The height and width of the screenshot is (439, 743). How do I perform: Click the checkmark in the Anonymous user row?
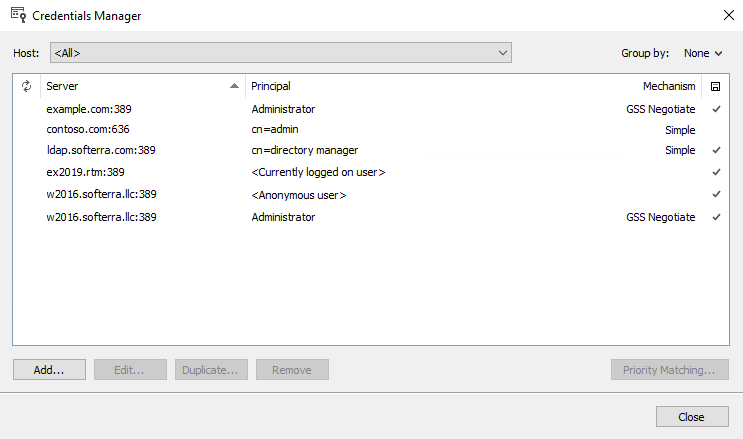[716, 194]
